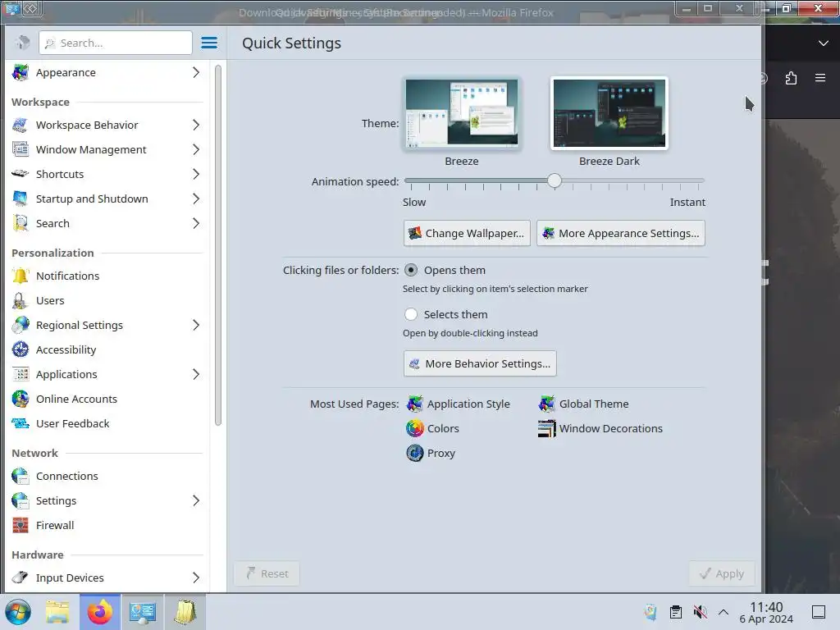This screenshot has width=840, height=630.
Task: Expand the Applications chevron
Action: pyautogui.click(x=196, y=374)
